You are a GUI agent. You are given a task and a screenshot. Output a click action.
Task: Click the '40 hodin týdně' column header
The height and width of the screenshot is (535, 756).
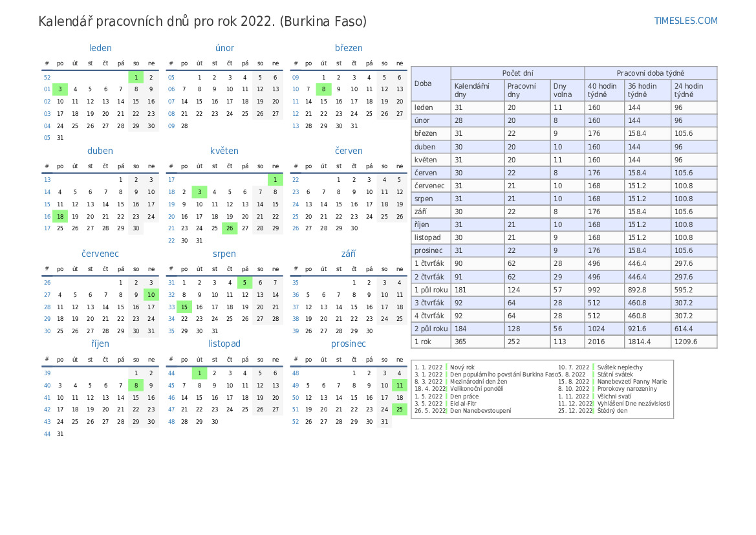point(604,90)
